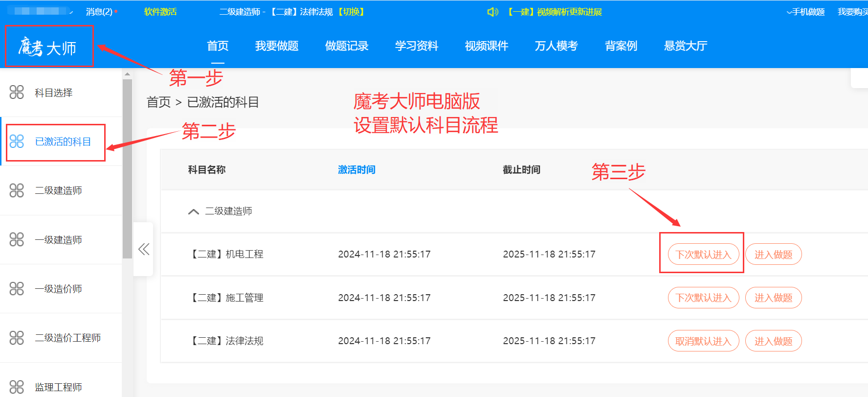The image size is (868, 397).
Task: Click the grid icon beside 一级造价师
Action: [17, 288]
